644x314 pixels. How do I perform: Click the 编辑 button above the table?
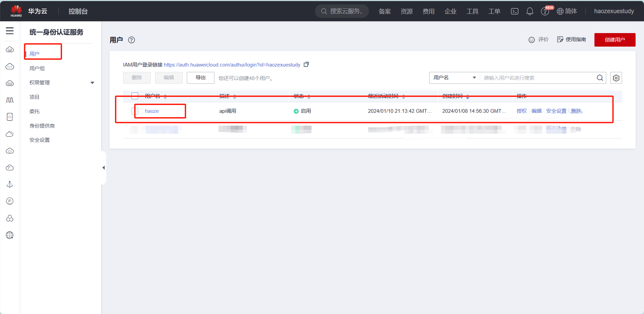[169, 78]
